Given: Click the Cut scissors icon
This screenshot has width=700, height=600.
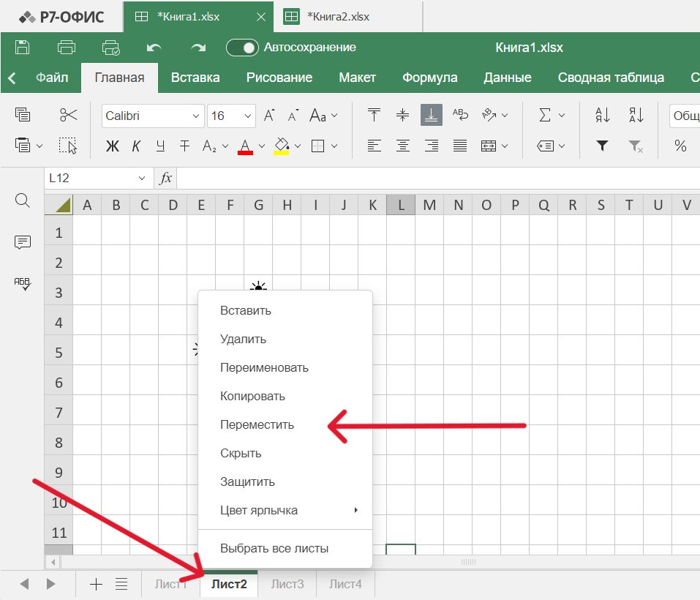Looking at the screenshot, I should [x=68, y=115].
